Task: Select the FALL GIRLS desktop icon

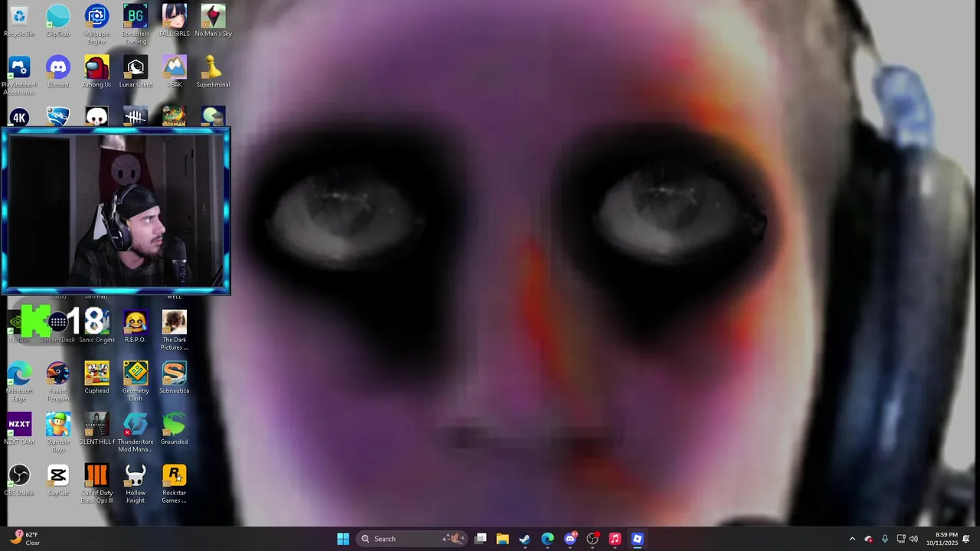Action: (x=174, y=21)
